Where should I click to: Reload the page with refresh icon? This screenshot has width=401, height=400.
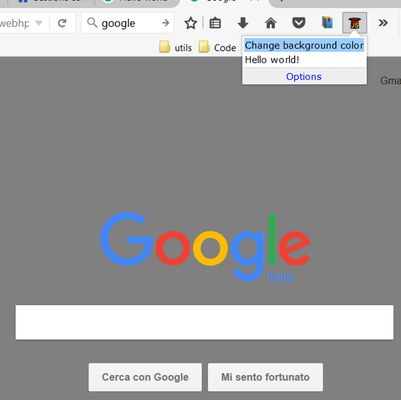62,23
